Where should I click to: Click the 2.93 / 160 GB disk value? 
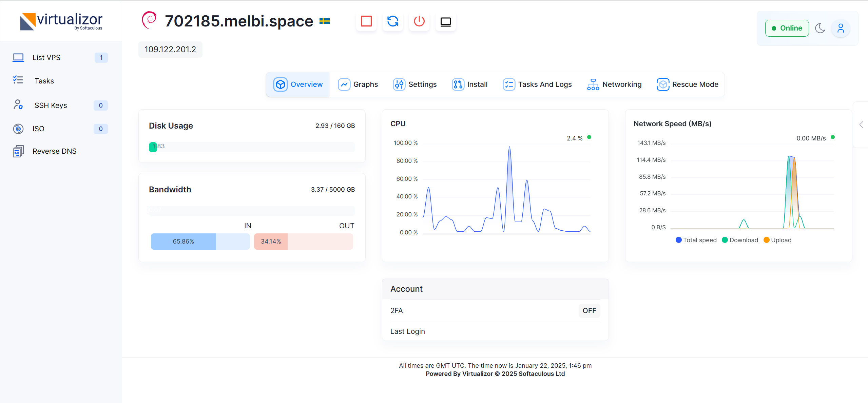tap(335, 126)
